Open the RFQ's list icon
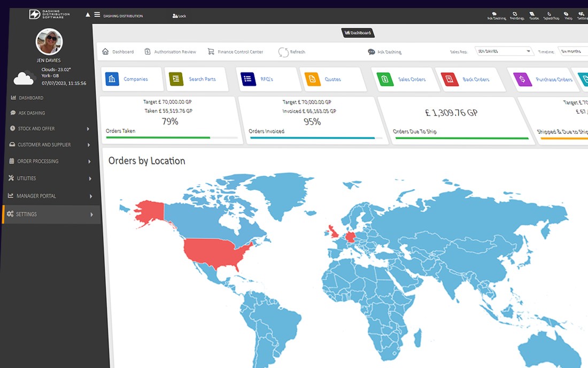 [248, 79]
